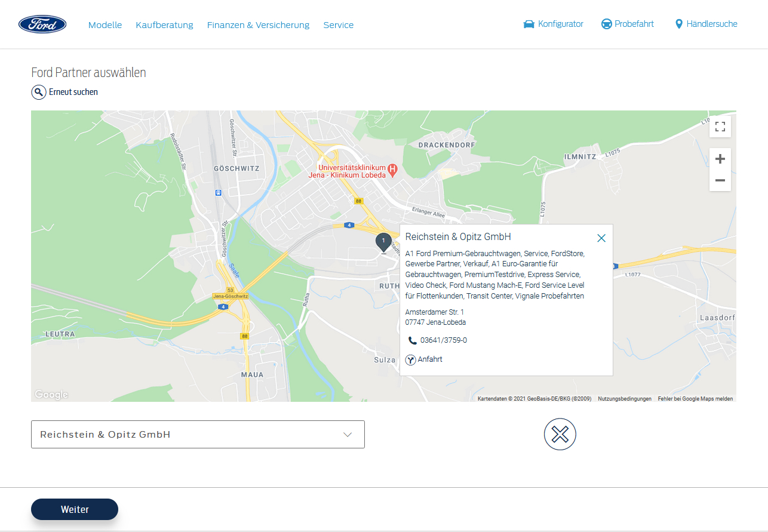Open the Probefahrt link
The image size is (768, 532).
(x=634, y=24)
